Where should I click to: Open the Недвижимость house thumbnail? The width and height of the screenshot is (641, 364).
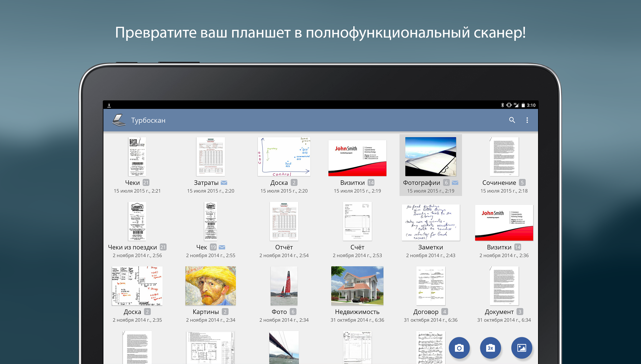(357, 286)
